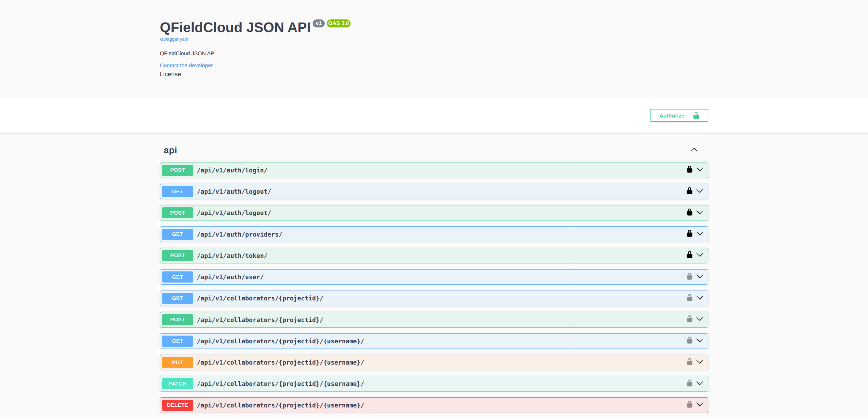Click the GET badge for auth/user
The height and width of the screenshot is (417, 868).
tap(177, 277)
